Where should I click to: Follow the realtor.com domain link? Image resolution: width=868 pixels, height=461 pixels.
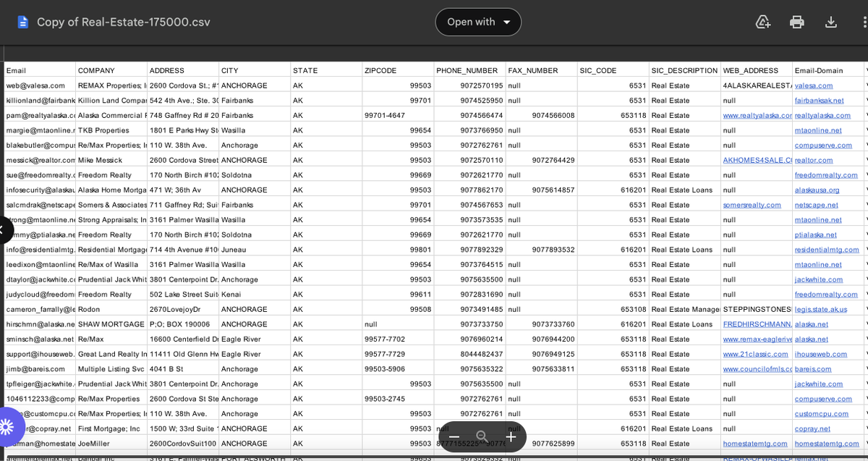(814, 160)
